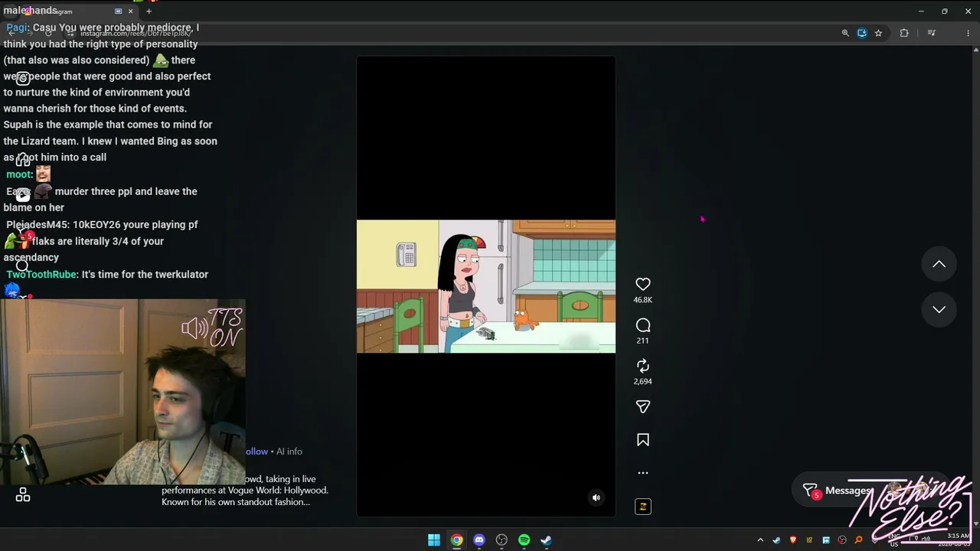980x551 pixels.
Task: Pause the playing reel video
Action: (485, 286)
